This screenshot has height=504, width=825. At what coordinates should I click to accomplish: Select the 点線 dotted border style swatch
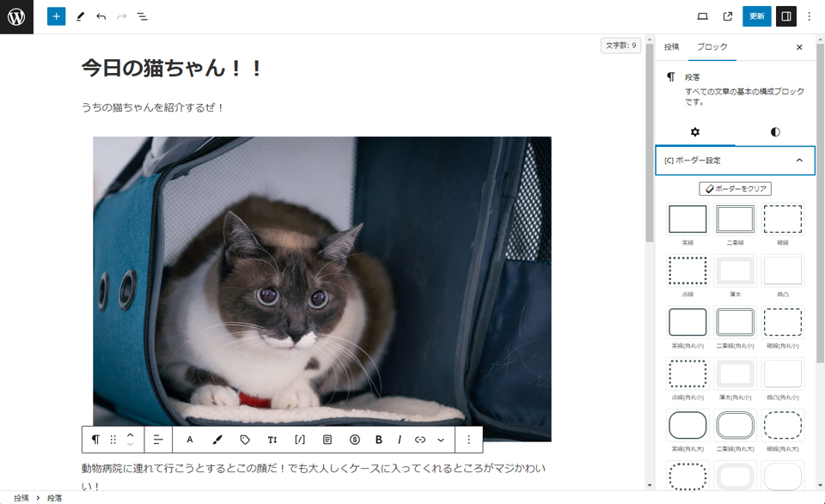[x=687, y=270]
